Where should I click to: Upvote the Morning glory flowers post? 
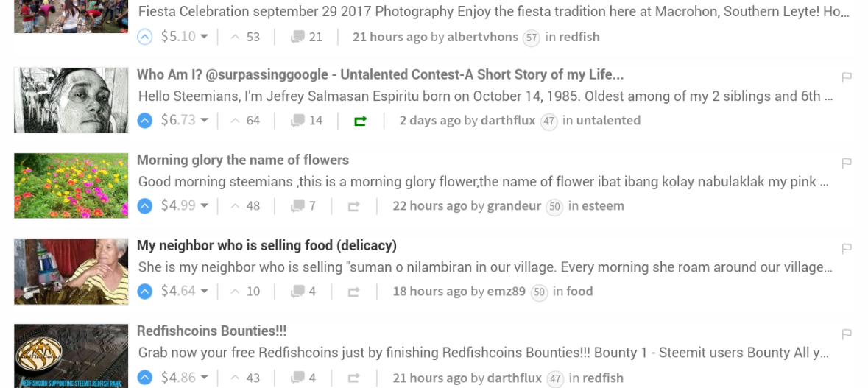tap(146, 206)
